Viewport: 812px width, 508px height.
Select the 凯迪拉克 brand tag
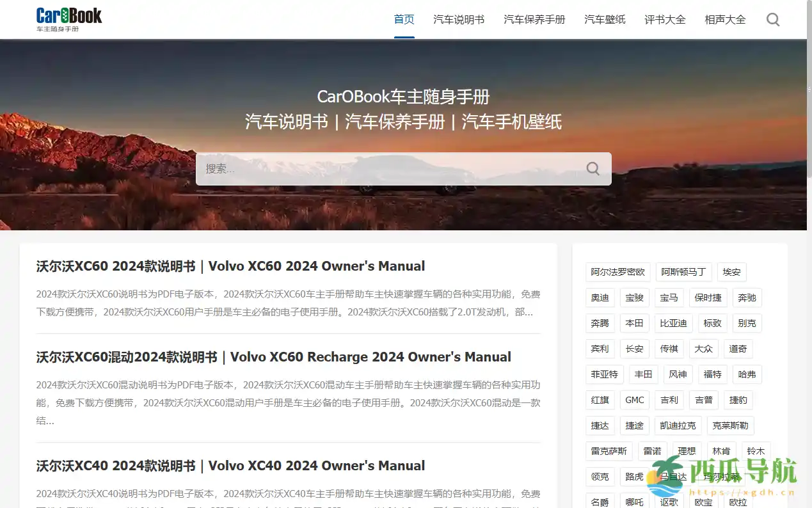click(678, 425)
